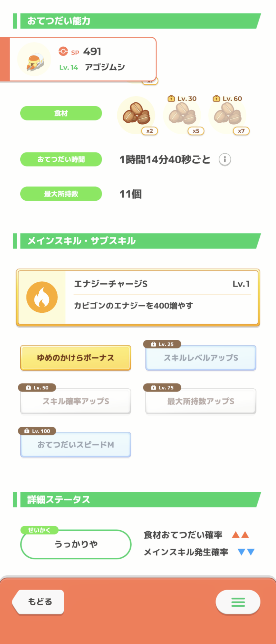Tap the Lv.25 lock badge

pyautogui.click(x=162, y=344)
